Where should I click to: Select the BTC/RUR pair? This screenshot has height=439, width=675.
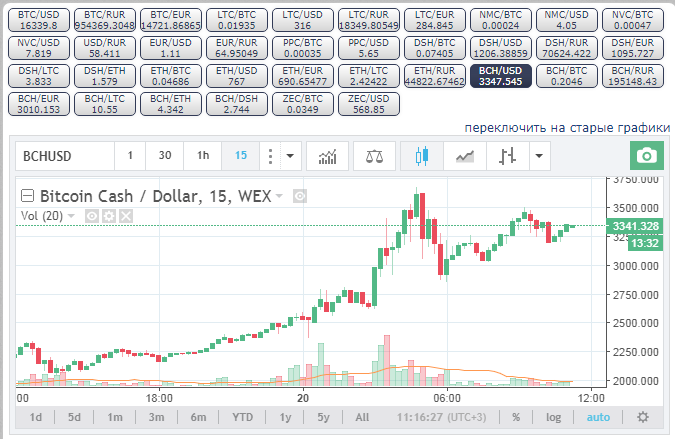(x=105, y=20)
